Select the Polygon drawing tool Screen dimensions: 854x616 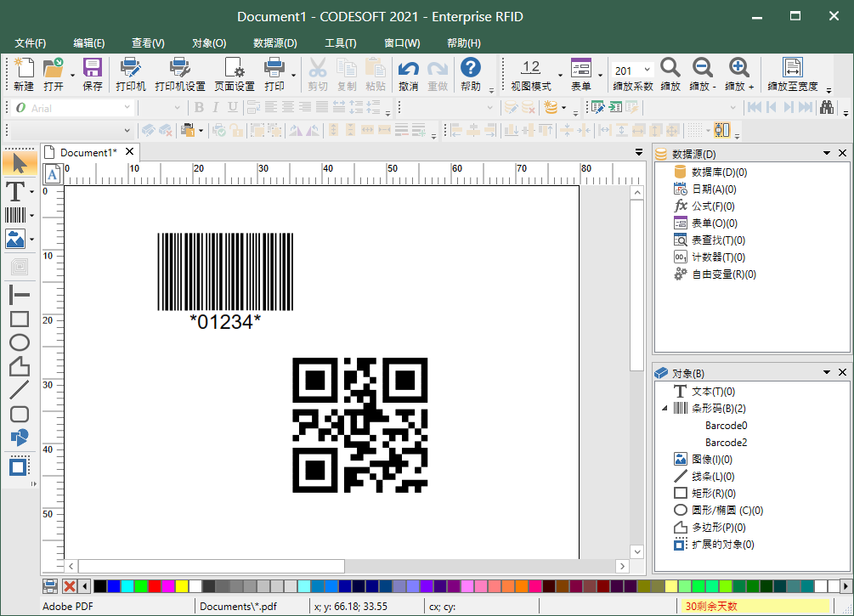coord(20,366)
